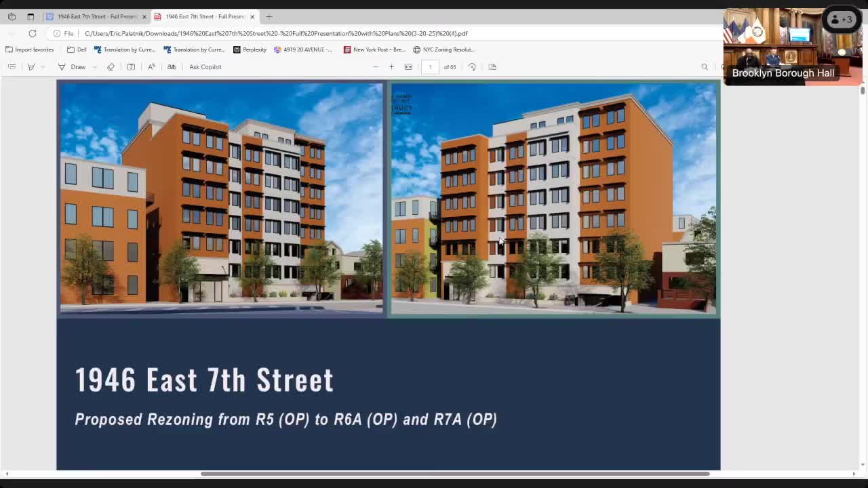868x488 pixels.
Task: Open the Import favorites bookmark
Action: tap(29, 49)
